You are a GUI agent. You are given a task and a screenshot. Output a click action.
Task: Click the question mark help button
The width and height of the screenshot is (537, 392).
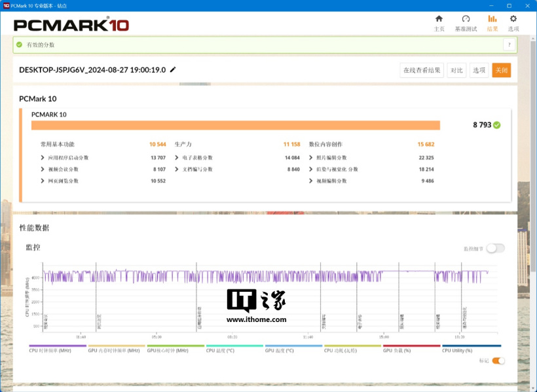[508, 45]
